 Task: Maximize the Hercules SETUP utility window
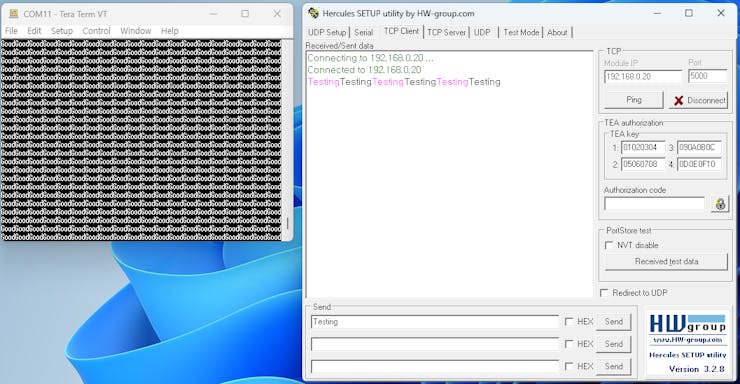click(689, 13)
